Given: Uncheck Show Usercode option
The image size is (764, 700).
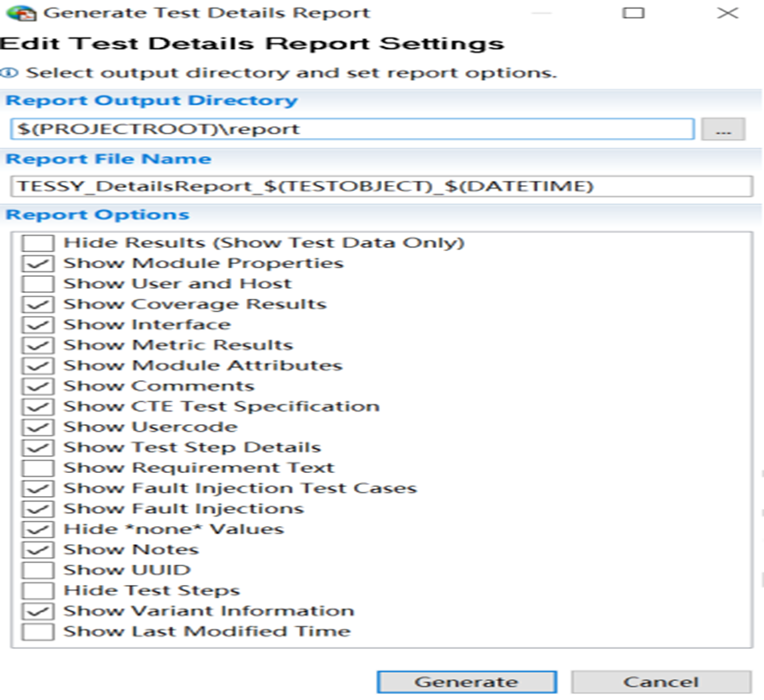Looking at the screenshot, I should (38, 427).
